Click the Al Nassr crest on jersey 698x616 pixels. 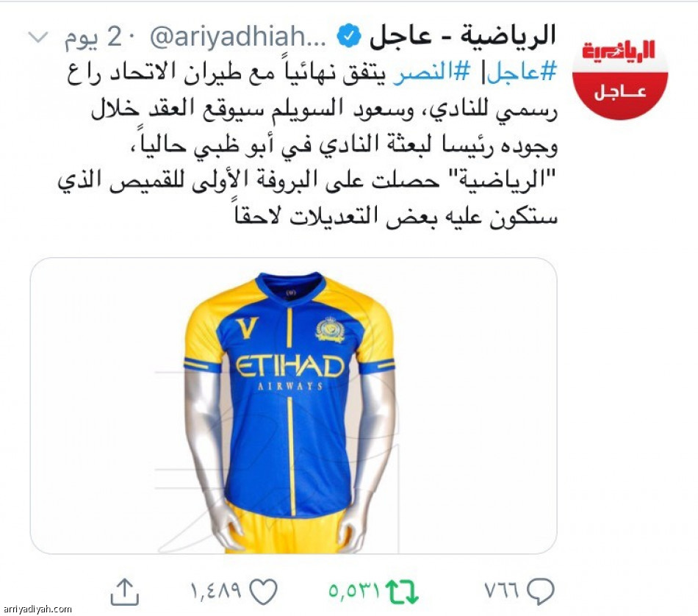point(330,330)
